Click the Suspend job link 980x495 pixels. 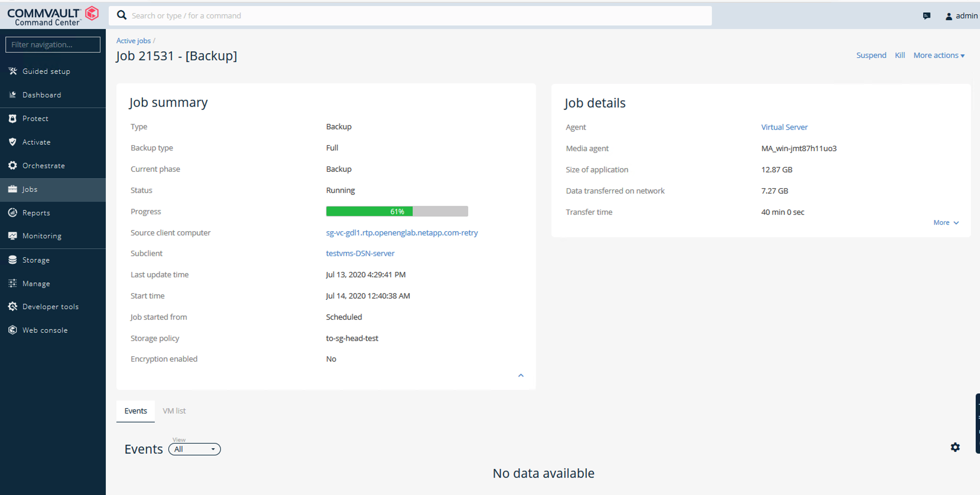point(871,55)
